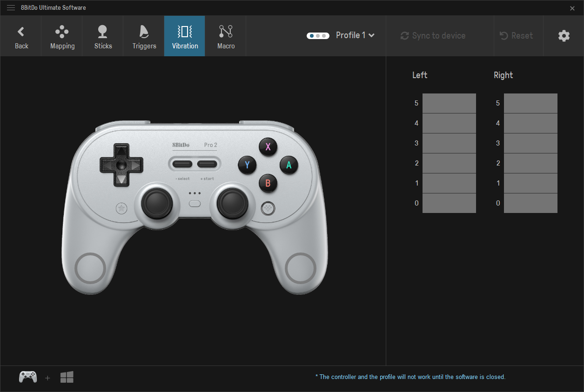Viewport: 584px width, 392px height.
Task: Click the Right column heading
Action: 503,75
